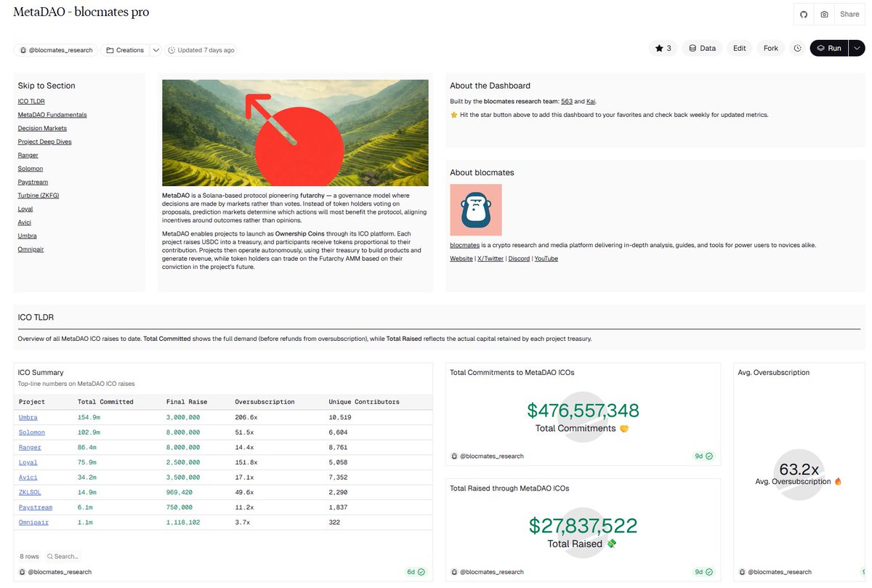The image size is (872, 588).
Task: Star this dashboard
Action: point(663,48)
